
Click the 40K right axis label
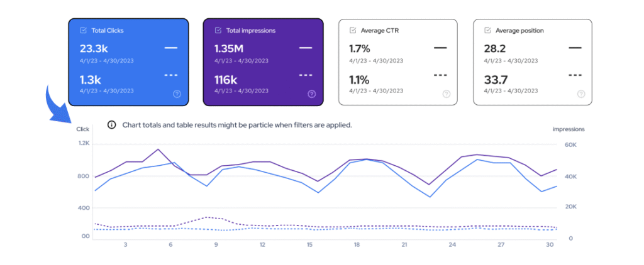572,177
